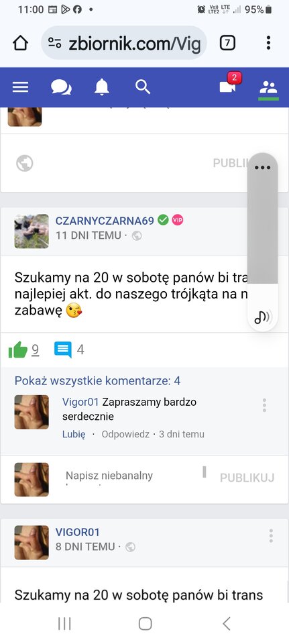Image resolution: width=289 pixels, height=644 pixels.
Task: Open the hamburger menu in blue bar
Action: (x=20, y=87)
